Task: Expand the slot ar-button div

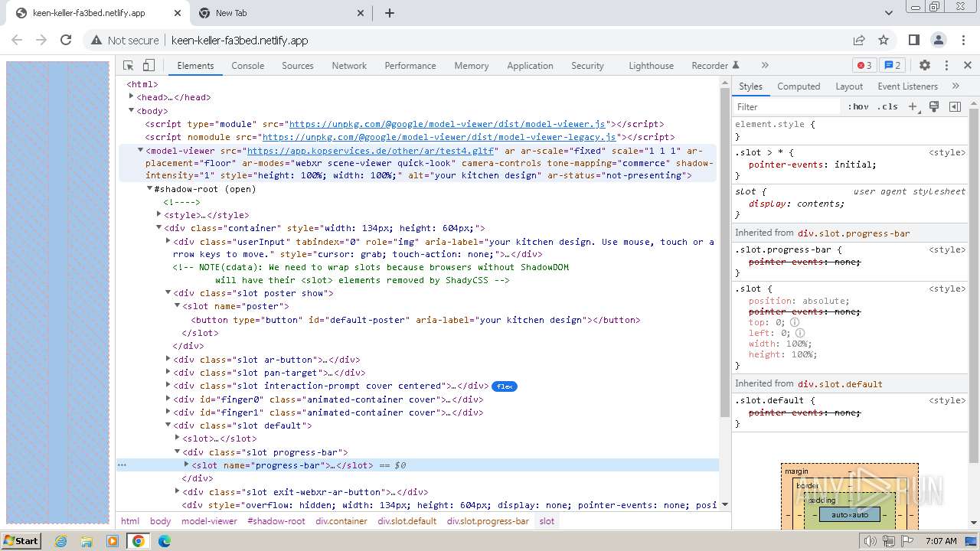Action: 168,359
